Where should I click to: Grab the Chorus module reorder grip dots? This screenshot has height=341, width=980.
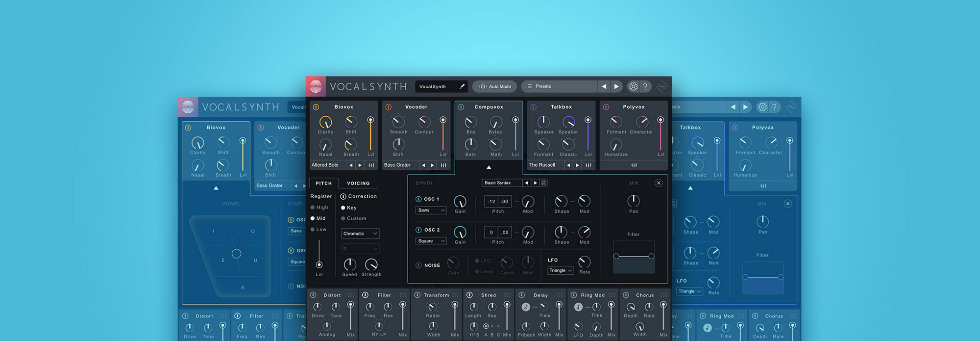tap(663, 295)
